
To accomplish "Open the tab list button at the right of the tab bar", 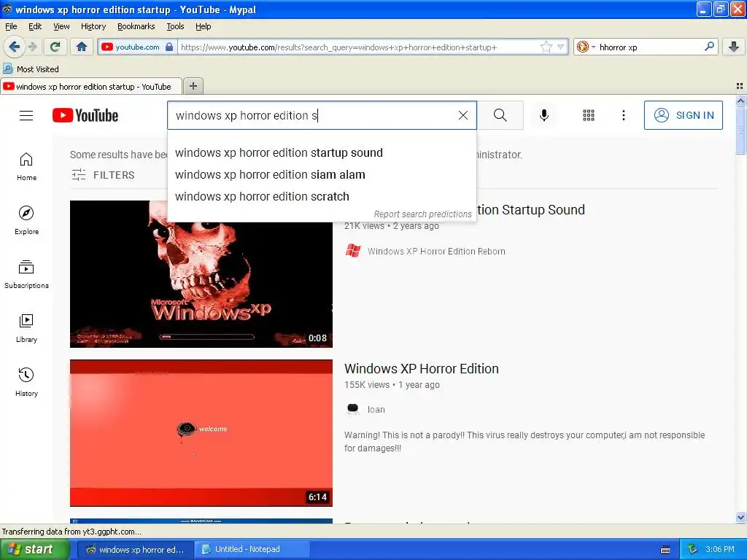I will pos(740,86).
